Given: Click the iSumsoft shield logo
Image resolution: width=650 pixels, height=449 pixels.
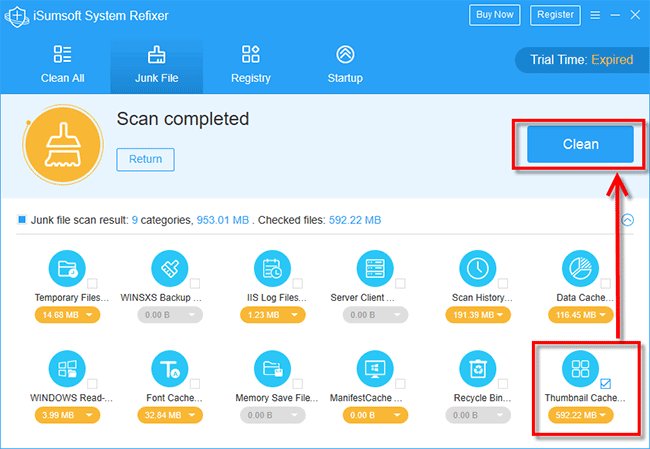Looking at the screenshot, I should point(17,16).
